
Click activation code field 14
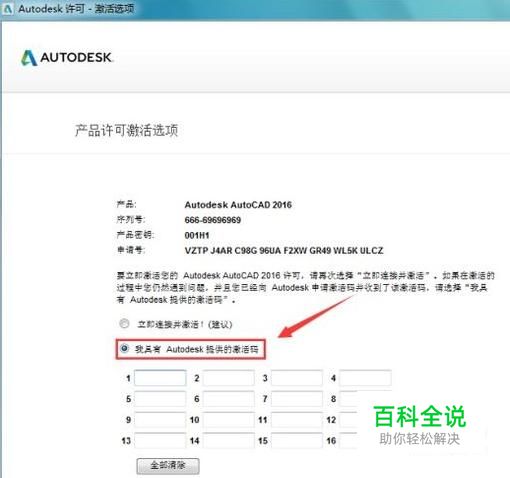pos(229,441)
